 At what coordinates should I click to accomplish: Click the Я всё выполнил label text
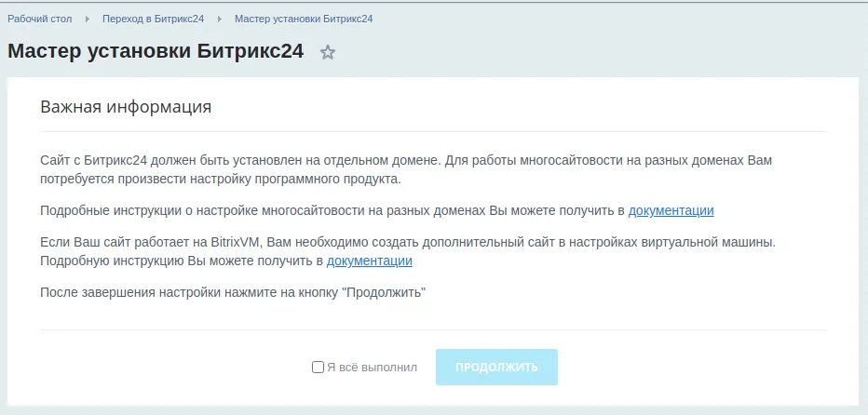click(x=372, y=368)
